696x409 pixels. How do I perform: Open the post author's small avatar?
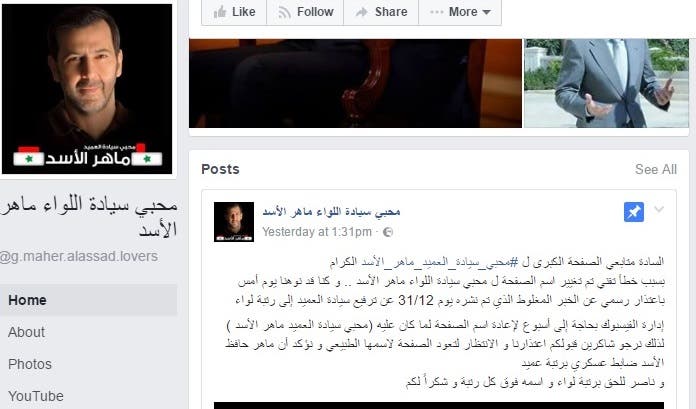234,222
